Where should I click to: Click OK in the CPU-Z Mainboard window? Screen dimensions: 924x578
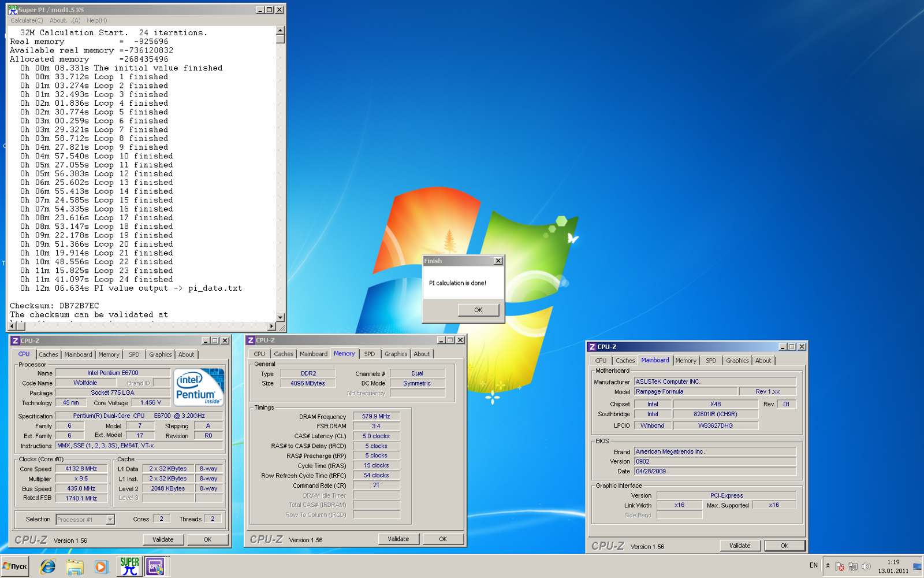(784, 546)
